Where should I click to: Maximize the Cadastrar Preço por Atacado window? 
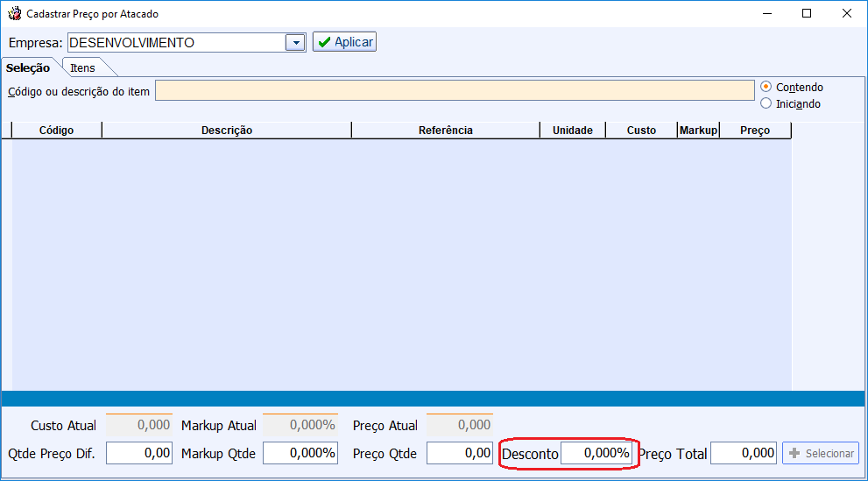(x=807, y=13)
